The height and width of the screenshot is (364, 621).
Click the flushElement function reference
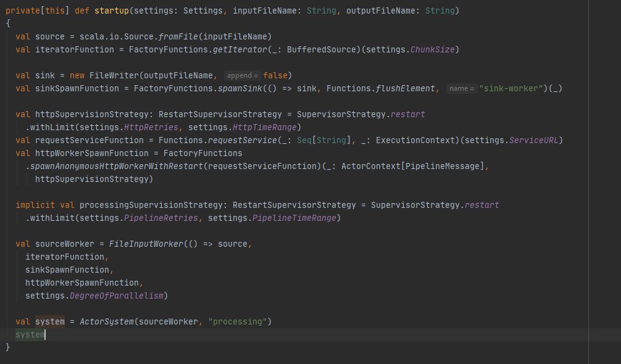tap(405, 88)
